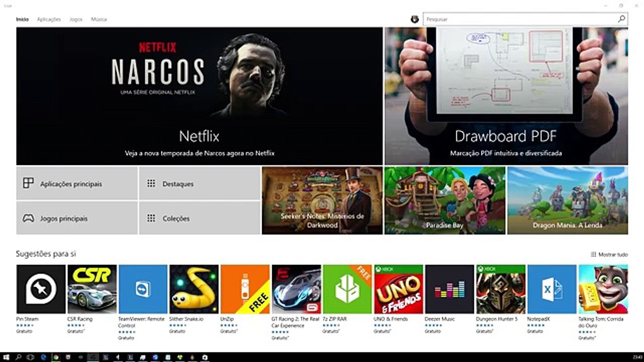Choose the UnZip app icon
This screenshot has height=362, width=644.
click(245, 289)
